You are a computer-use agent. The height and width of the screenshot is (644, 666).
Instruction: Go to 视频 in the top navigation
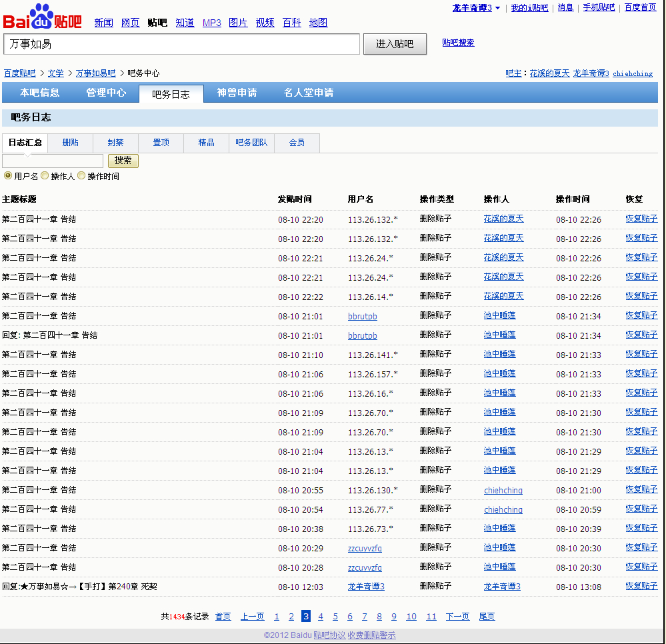pos(265,23)
